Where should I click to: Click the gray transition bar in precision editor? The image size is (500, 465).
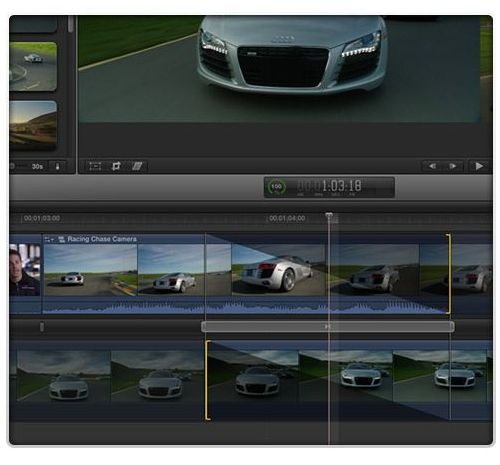point(328,327)
